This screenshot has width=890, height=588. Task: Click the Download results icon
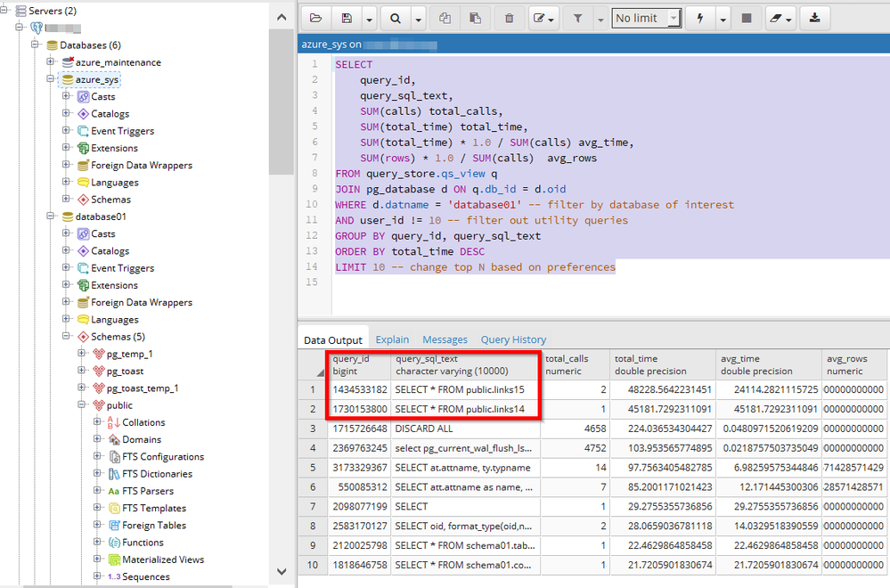(815, 18)
